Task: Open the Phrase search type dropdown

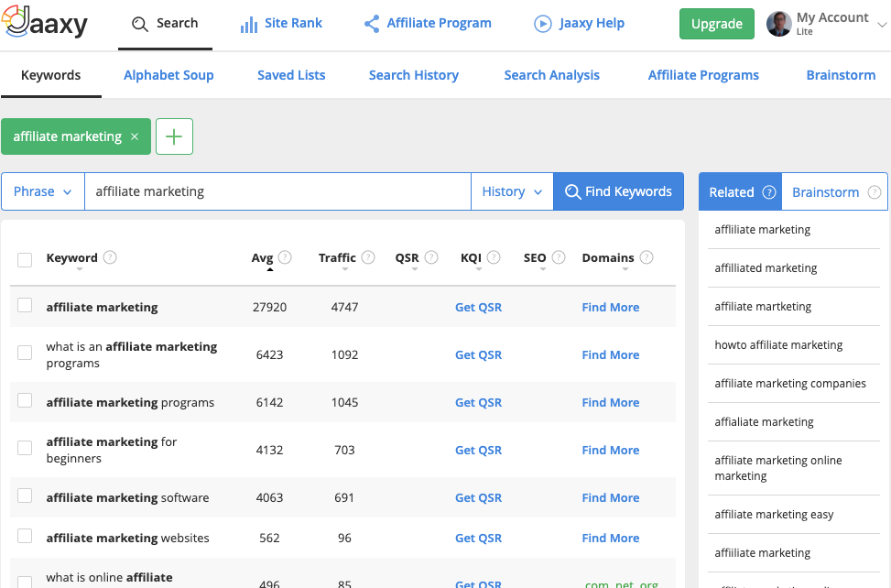Action: 43,191
